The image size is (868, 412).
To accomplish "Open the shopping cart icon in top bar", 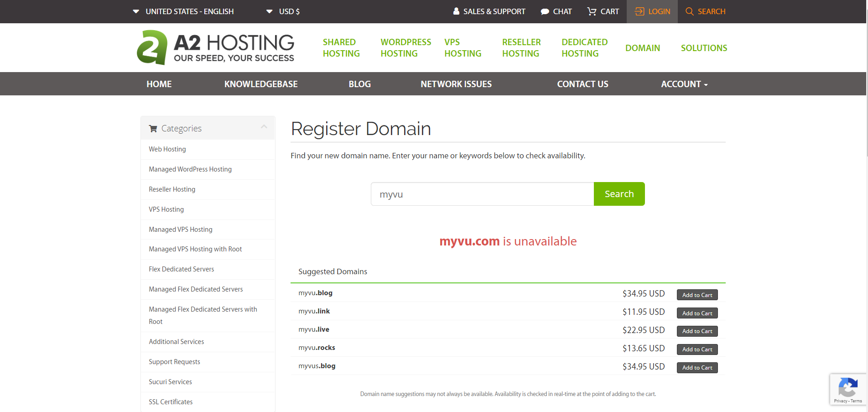I will pos(592,11).
